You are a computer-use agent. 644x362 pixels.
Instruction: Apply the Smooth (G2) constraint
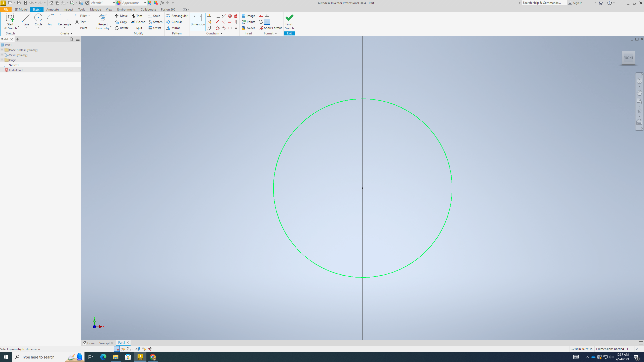[224, 28]
